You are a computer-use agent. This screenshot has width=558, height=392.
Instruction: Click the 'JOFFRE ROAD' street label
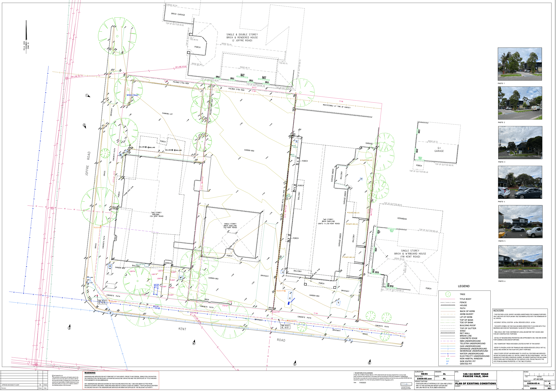(x=88, y=164)
